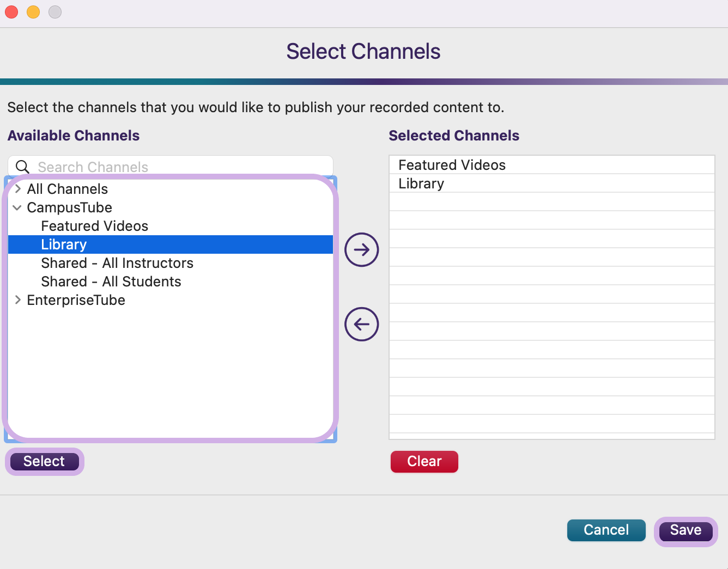The height and width of the screenshot is (569, 728).
Task: Minimize the window with yellow button
Action: tap(33, 12)
